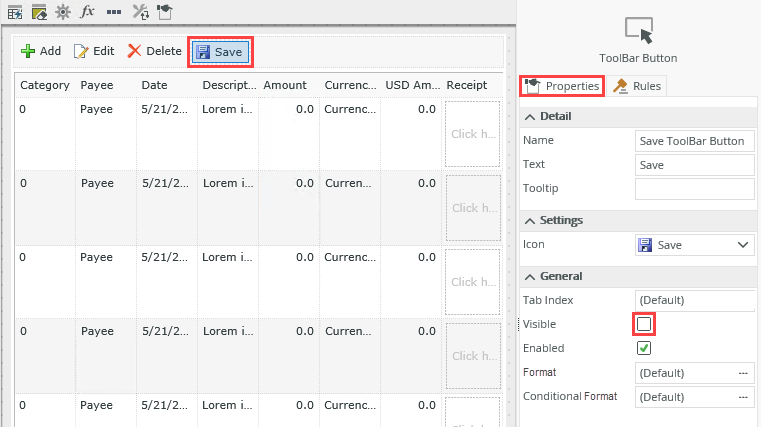Image resolution: width=761 pixels, height=427 pixels.
Task: Click the Text field containing Save
Action: point(695,165)
